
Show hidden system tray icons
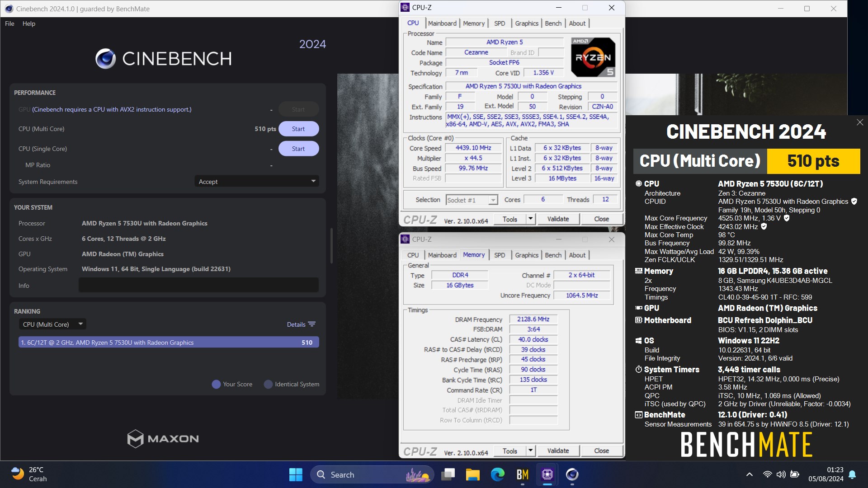tap(749, 474)
